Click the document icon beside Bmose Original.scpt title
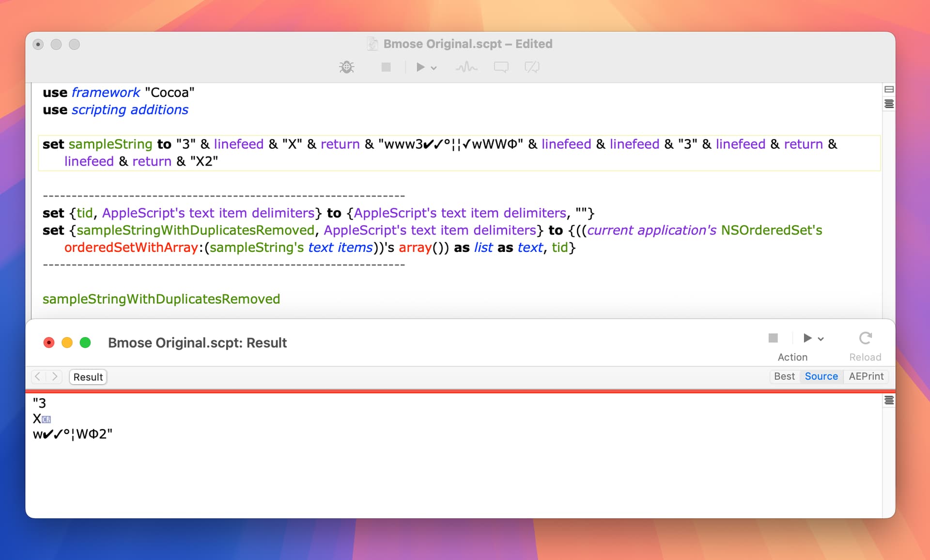Image resolution: width=930 pixels, height=560 pixels. click(x=372, y=44)
